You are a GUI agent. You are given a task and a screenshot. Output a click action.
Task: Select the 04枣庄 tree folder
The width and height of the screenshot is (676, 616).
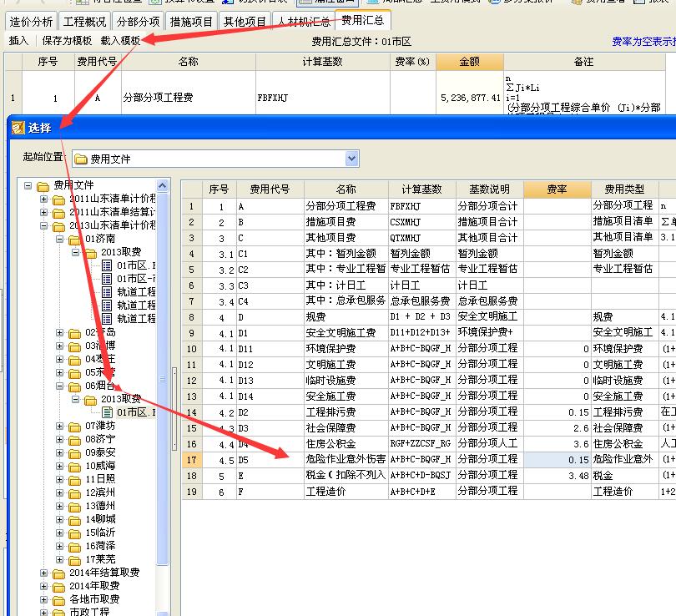(x=100, y=359)
